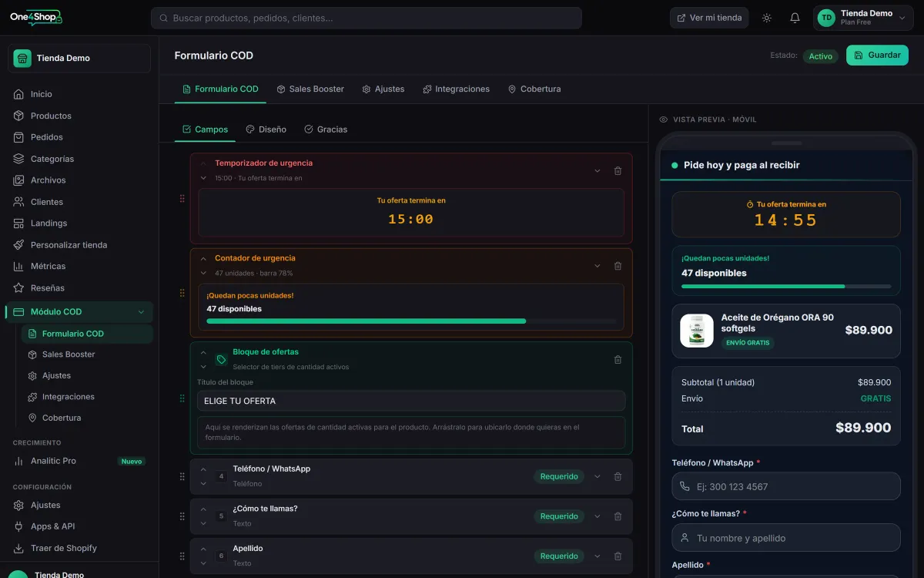Open Métricas from the sidebar
This screenshot has width=924, height=578.
(79, 266)
